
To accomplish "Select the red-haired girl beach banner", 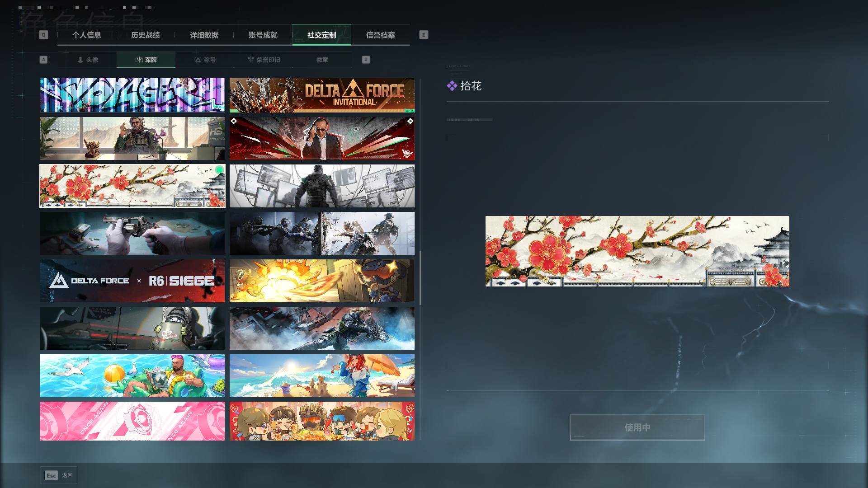I will click(x=322, y=375).
